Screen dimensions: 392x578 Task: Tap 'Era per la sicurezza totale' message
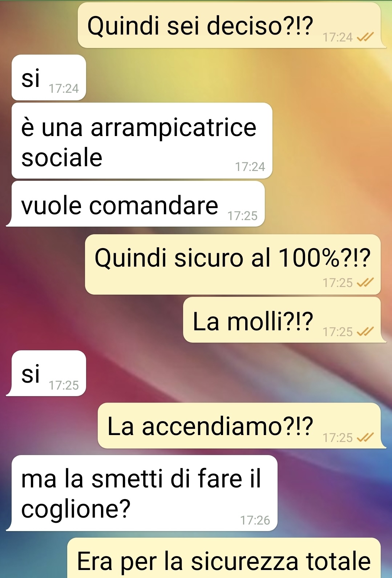point(224,558)
